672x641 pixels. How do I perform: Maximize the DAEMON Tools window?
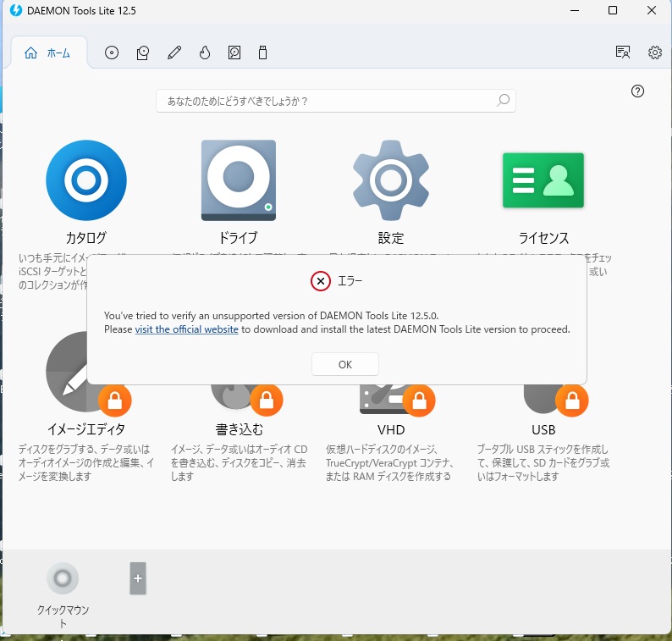point(613,10)
